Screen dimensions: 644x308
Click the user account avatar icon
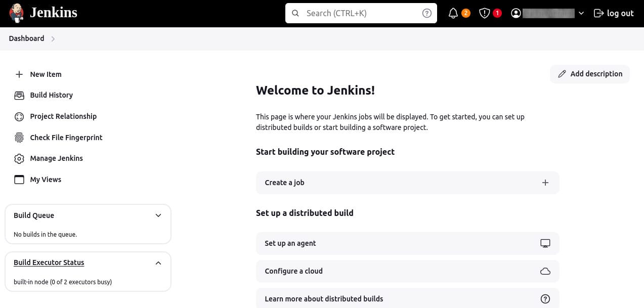pos(516,13)
